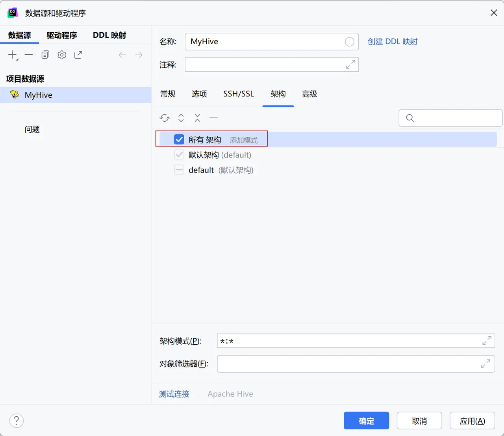504x436 pixels.
Task: Click the 名称 input field
Action: pos(272,42)
